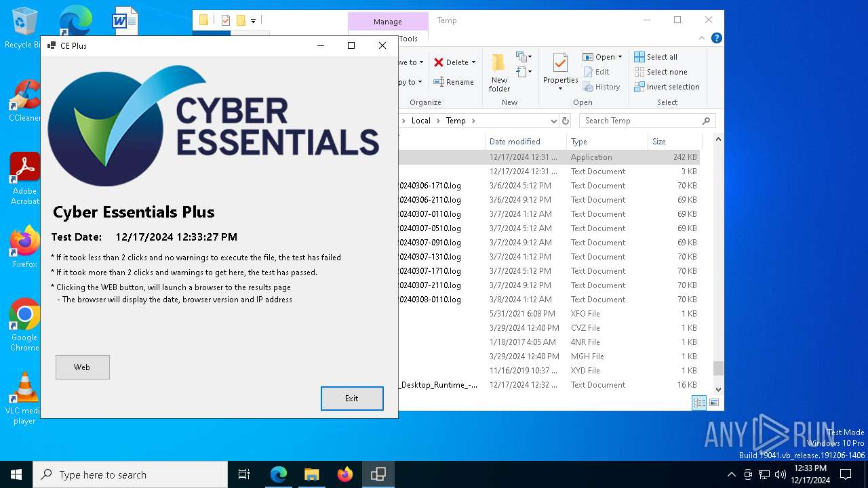Viewport: 868px width, 488px height.
Task: Open the Delete dropdown arrow
Action: [x=473, y=62]
